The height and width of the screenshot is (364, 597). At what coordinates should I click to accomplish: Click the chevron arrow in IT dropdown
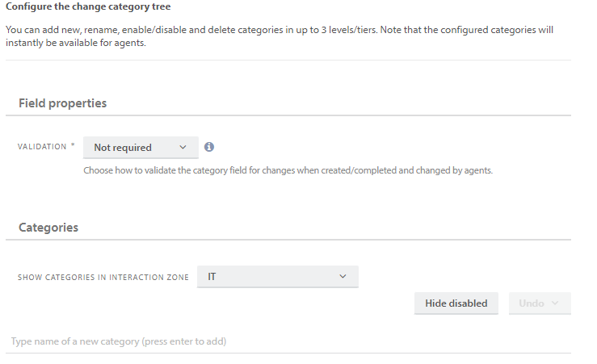tap(343, 277)
